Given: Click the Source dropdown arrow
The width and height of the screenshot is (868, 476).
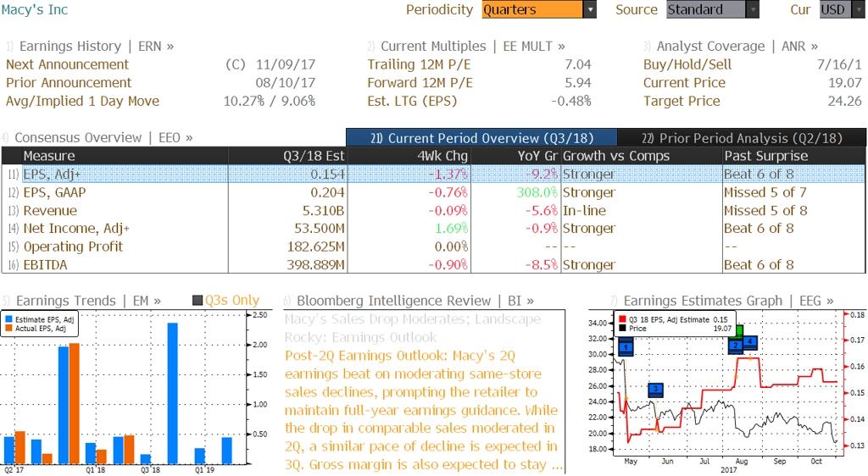Looking at the screenshot, I should [753, 9].
